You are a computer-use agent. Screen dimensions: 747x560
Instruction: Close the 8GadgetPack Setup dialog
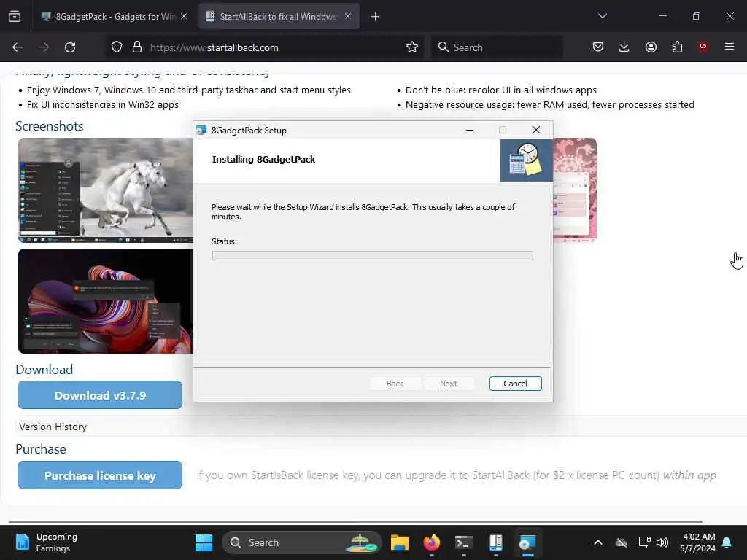(536, 130)
